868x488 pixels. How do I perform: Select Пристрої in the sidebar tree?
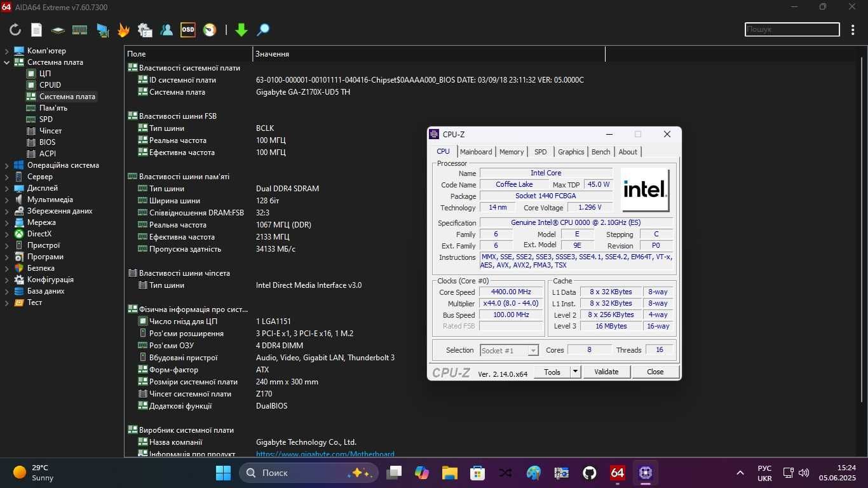pos(43,245)
